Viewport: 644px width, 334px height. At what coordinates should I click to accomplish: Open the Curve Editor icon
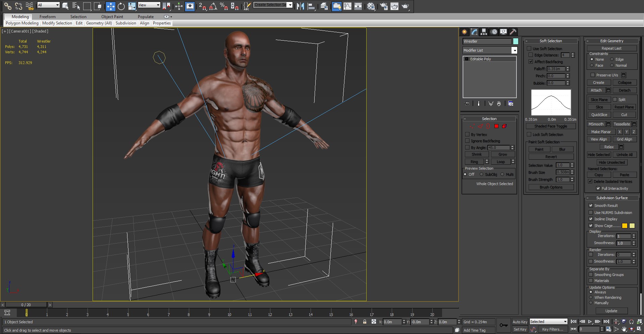pos(347,6)
